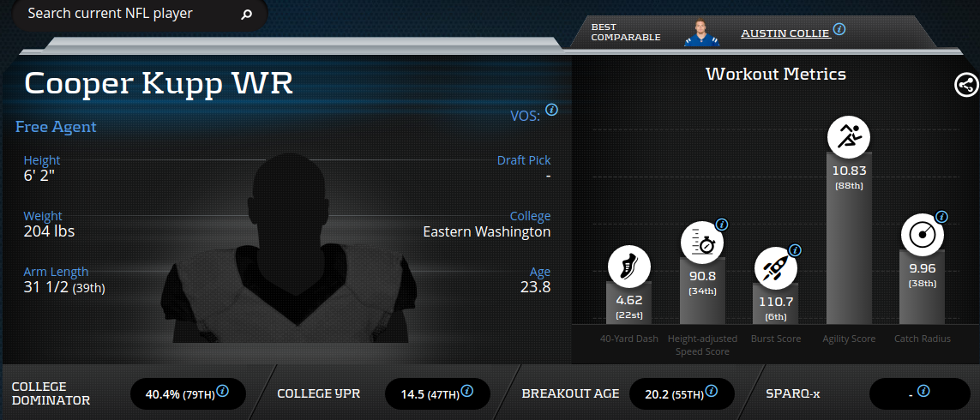This screenshot has height=420, width=980.
Task: Show info for Breakout Age value
Action: tap(712, 391)
